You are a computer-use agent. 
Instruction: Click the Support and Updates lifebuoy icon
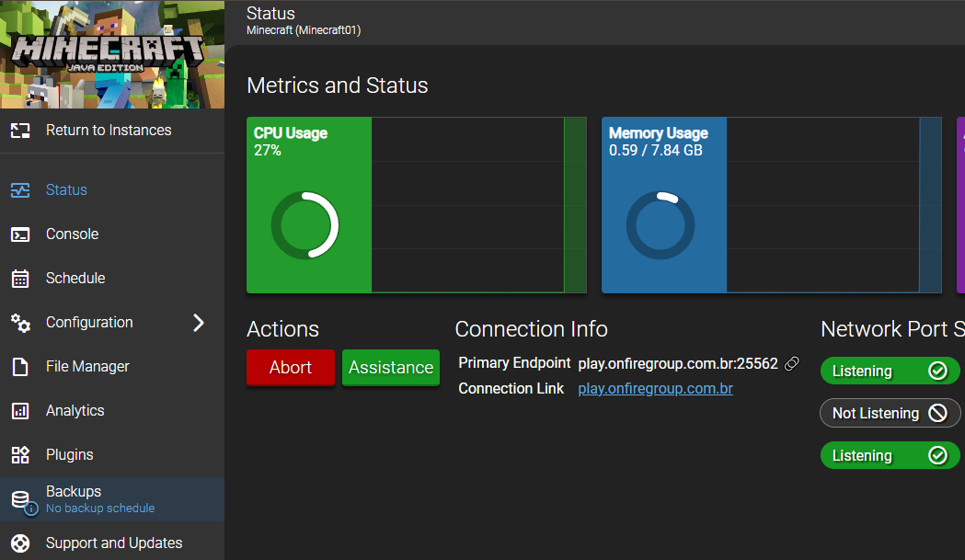tap(20, 543)
